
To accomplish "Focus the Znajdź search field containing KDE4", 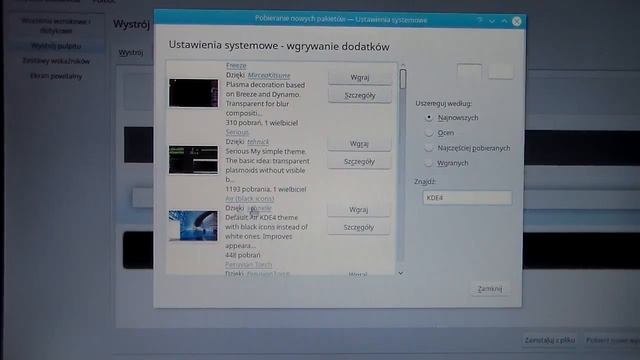I will [x=467, y=198].
